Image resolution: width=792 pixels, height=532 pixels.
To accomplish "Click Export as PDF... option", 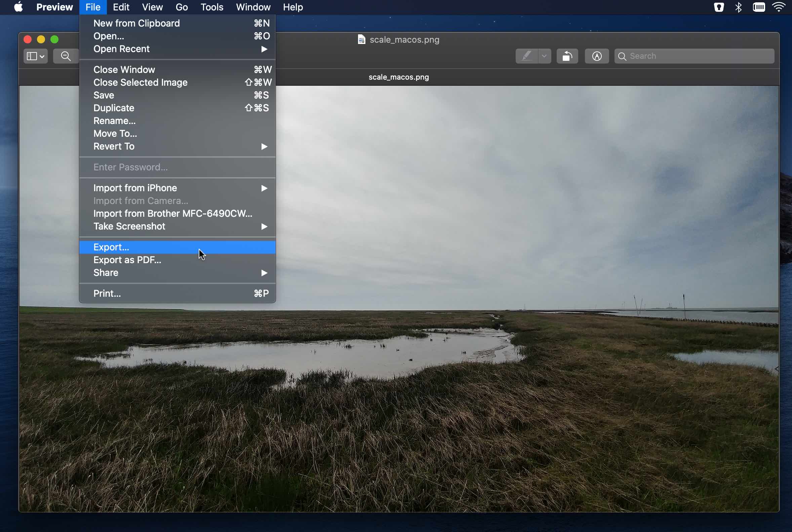I will [x=127, y=259].
